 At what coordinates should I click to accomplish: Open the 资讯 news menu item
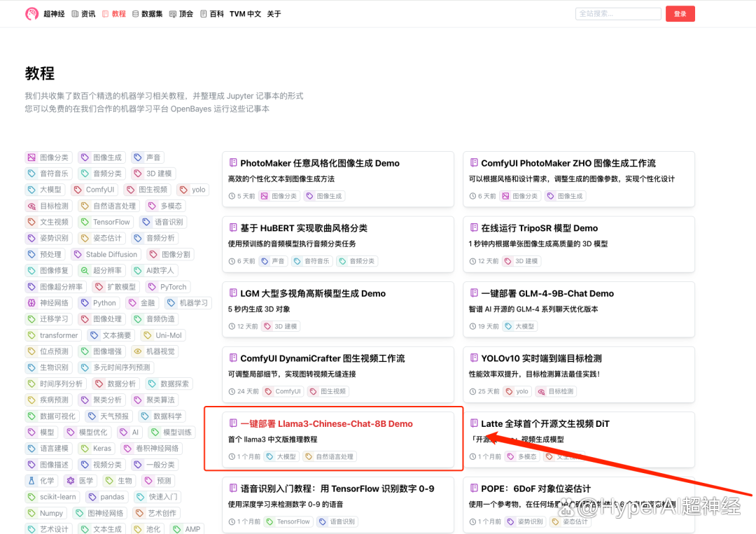pos(83,14)
